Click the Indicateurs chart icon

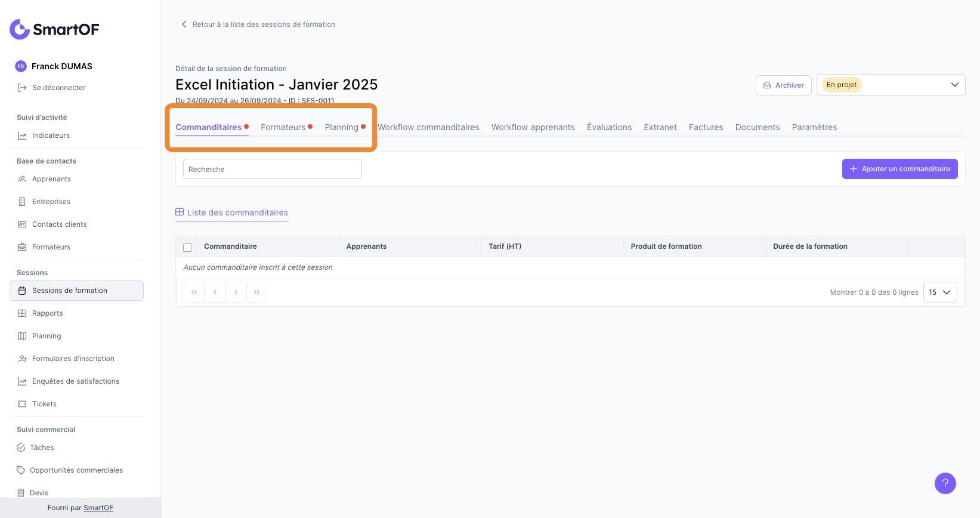22,135
